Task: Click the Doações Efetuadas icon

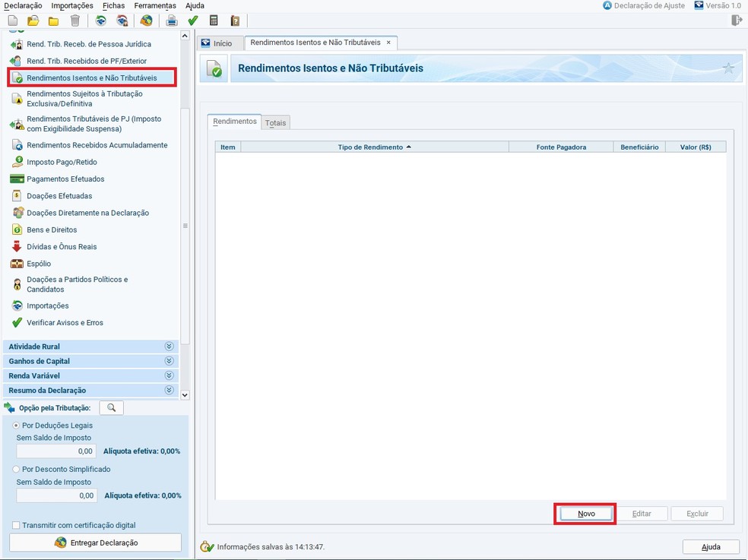Action: point(17,195)
